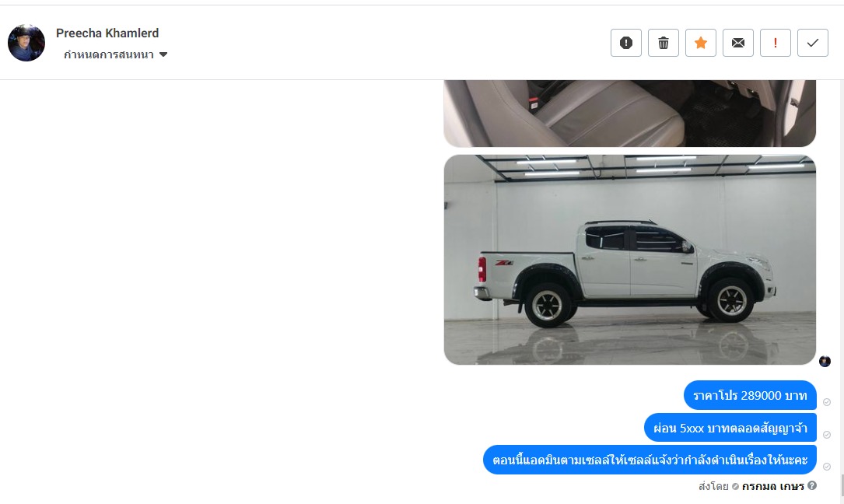Image resolution: width=844 pixels, height=504 pixels.
Task: Click the ราคาโปร 289000 บาท message bubble
Action: tap(750, 395)
